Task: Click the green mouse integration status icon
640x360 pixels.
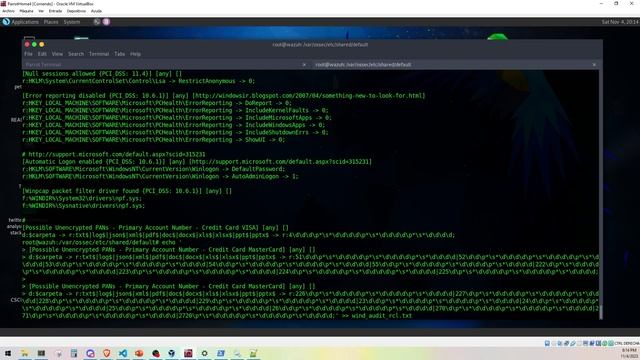Action: pyautogui.click(x=605, y=343)
